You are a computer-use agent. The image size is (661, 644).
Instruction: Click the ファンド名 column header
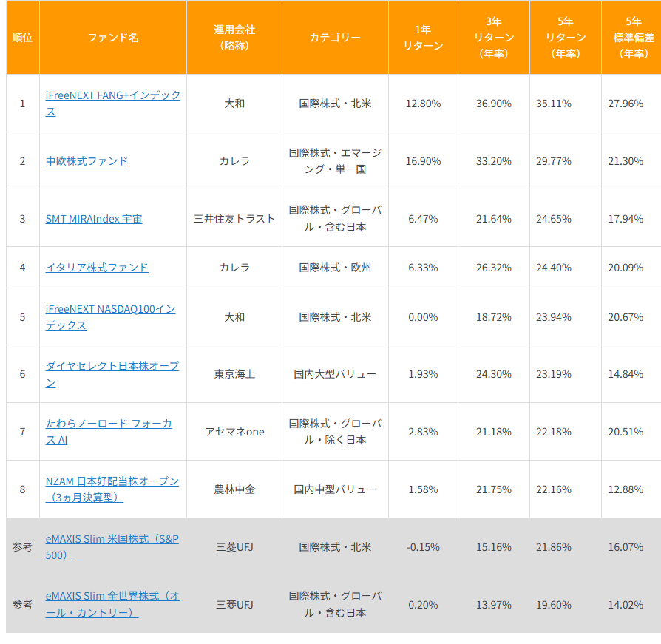pos(113,38)
